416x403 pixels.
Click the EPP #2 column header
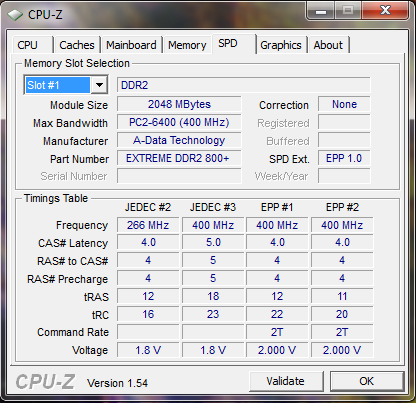point(342,207)
